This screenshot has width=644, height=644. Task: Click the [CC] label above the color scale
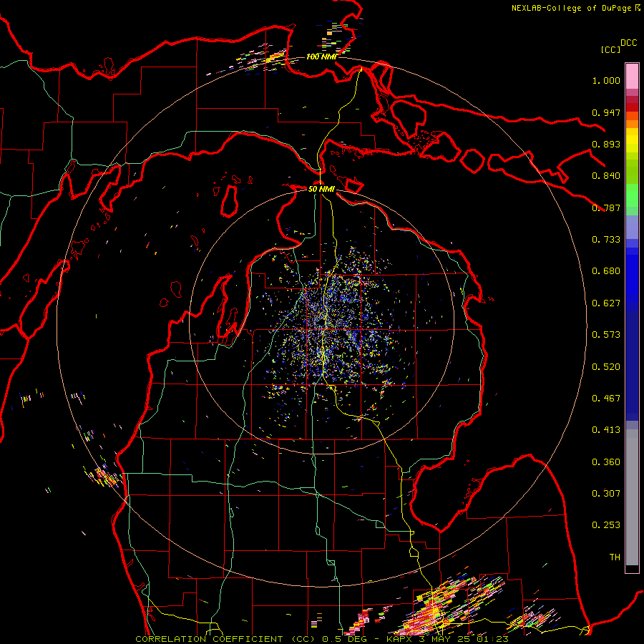(611, 49)
